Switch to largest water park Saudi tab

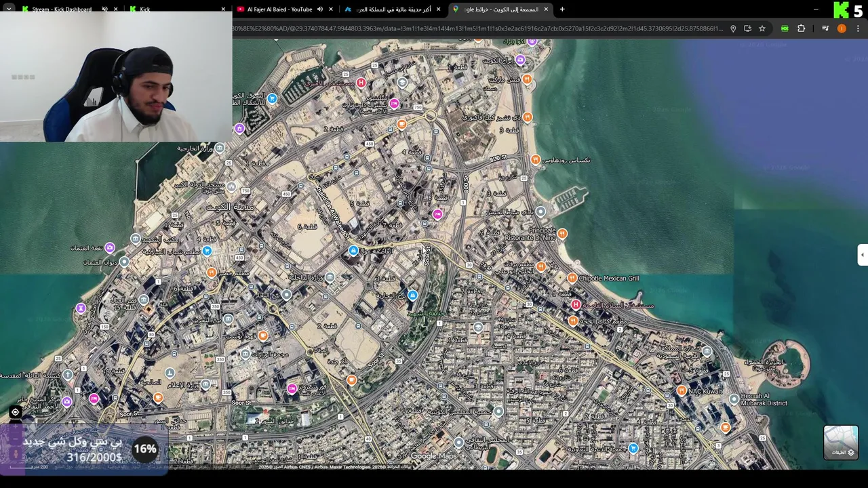[393, 9]
